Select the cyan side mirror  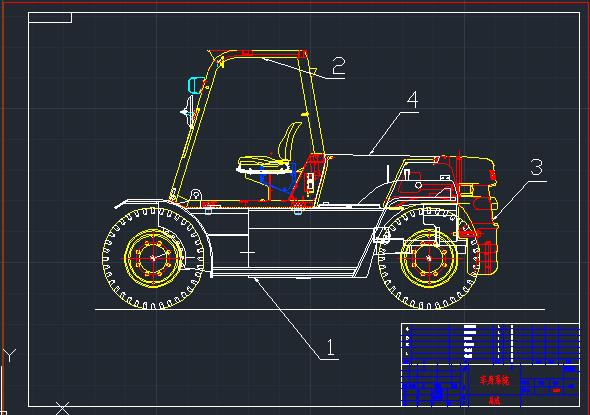(x=196, y=85)
